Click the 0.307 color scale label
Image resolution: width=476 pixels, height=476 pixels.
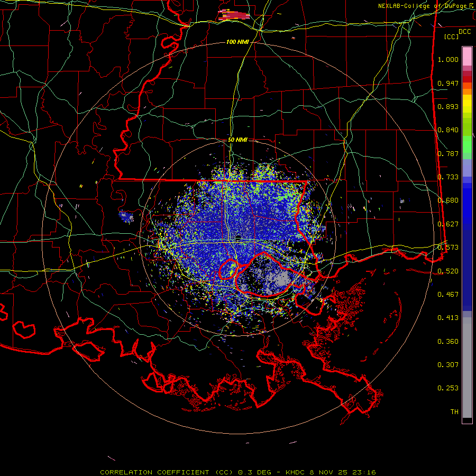(448, 365)
